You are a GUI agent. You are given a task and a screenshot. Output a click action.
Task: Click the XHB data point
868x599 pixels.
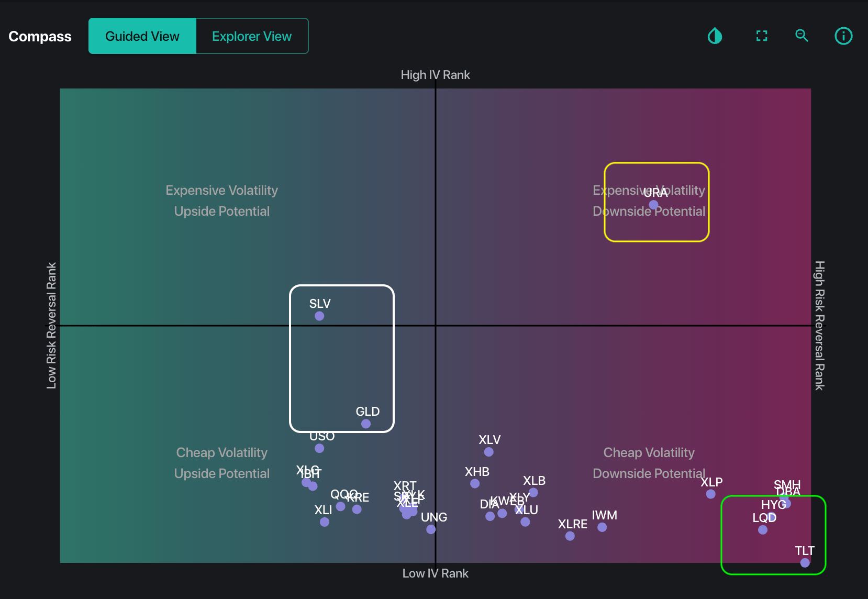coord(475,484)
